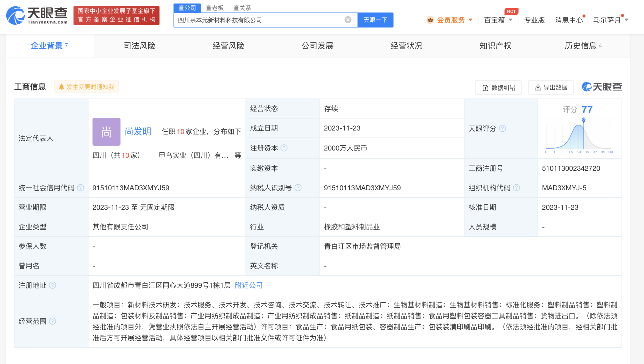Screen dimensions: 644x364
Task: Expand the 马尔萨月 user menu arrow
Action: point(626,20)
